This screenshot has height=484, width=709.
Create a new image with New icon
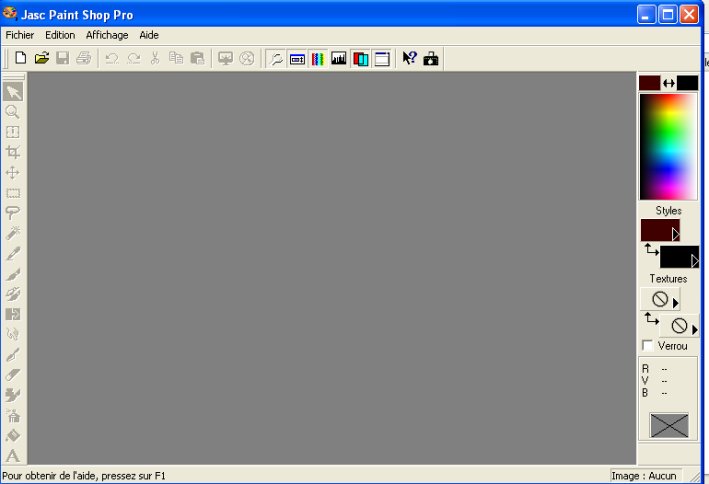(x=21, y=58)
